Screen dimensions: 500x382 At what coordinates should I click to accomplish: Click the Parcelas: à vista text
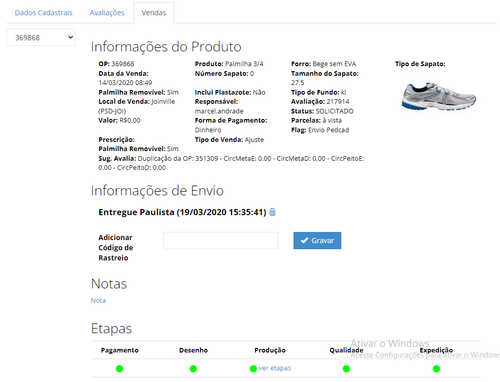pos(316,120)
